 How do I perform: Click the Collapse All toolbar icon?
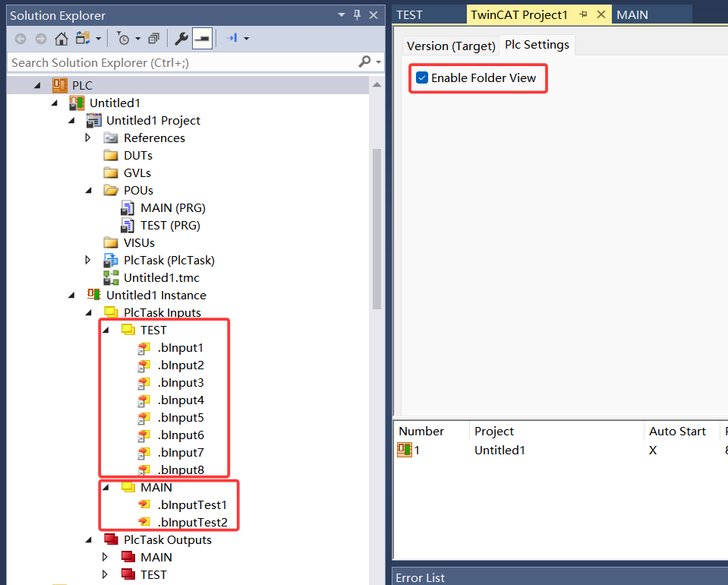pos(154,38)
